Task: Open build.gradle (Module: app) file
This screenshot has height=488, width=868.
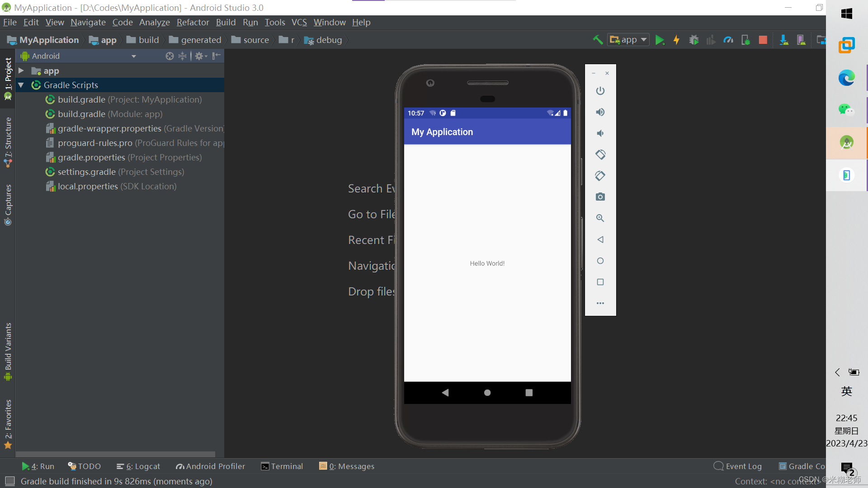Action: point(110,114)
